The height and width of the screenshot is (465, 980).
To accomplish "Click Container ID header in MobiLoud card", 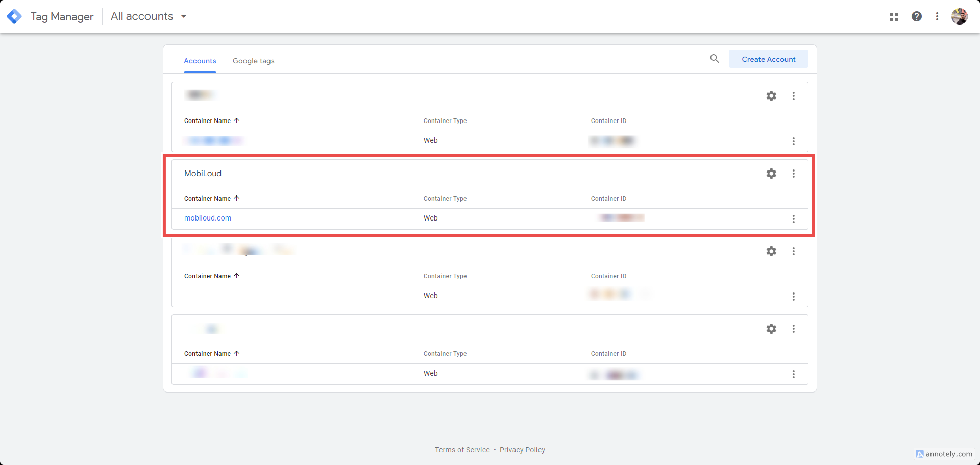I will [x=608, y=199].
